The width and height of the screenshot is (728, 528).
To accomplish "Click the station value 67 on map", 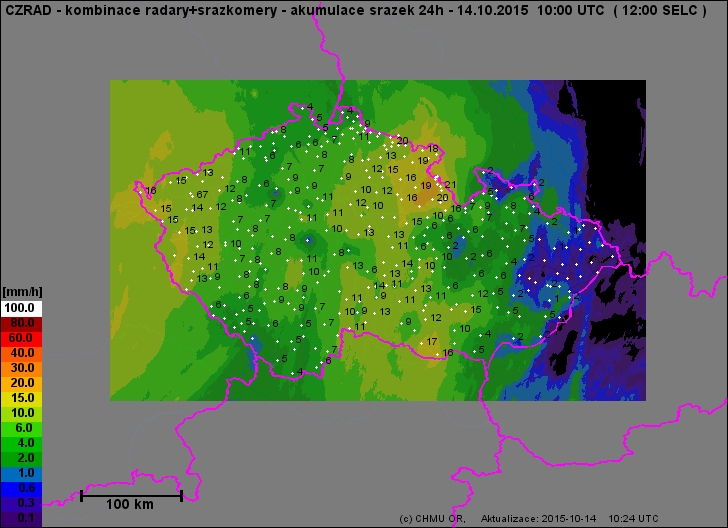I will [202, 194].
